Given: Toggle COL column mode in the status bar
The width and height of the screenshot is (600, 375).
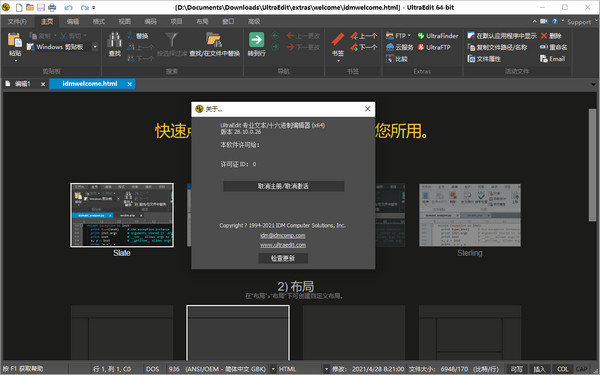Looking at the screenshot, I should click(x=562, y=369).
